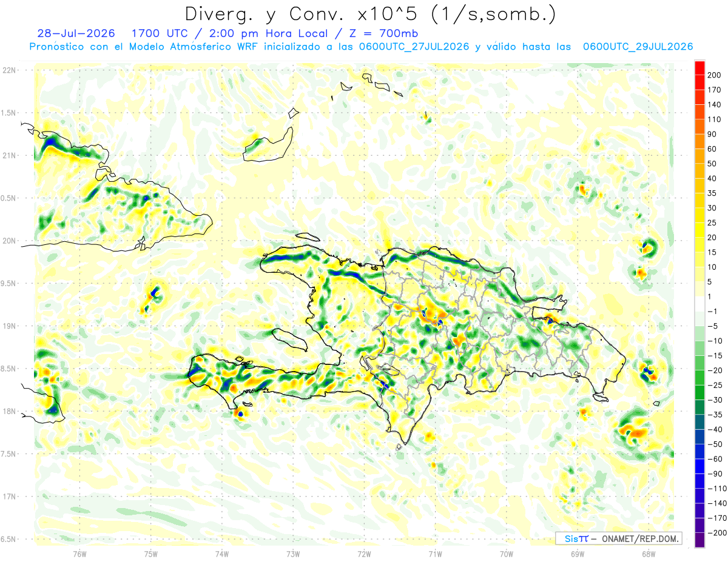This screenshot has height=562, width=728.
Task: Click the "74W" longitude label
Action: pos(221,554)
